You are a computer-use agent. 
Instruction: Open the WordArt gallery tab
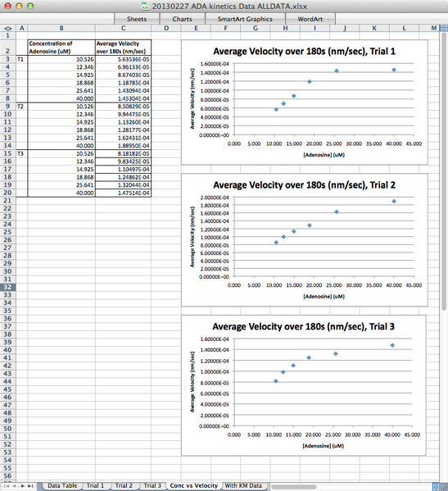tap(310, 19)
